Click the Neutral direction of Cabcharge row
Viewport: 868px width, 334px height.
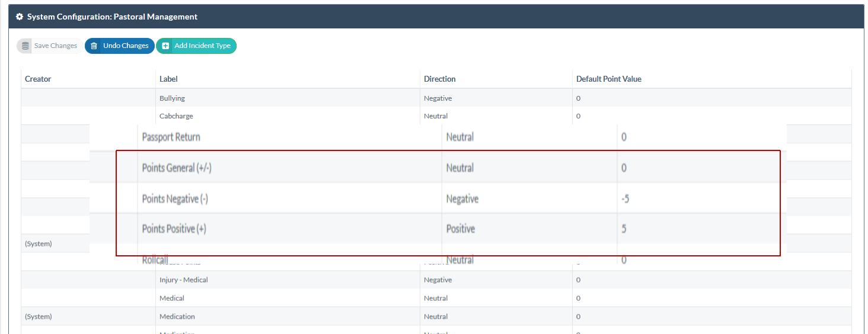[x=436, y=116]
